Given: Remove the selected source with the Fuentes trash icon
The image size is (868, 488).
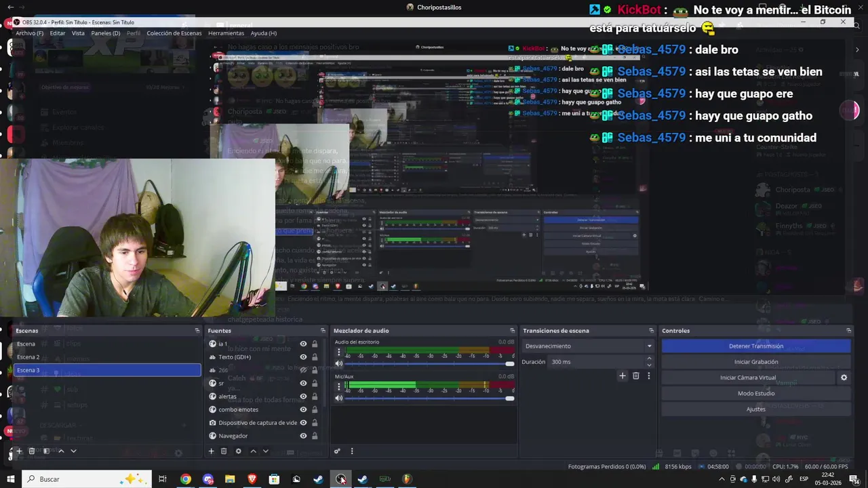Looking at the screenshot, I should pos(223,451).
